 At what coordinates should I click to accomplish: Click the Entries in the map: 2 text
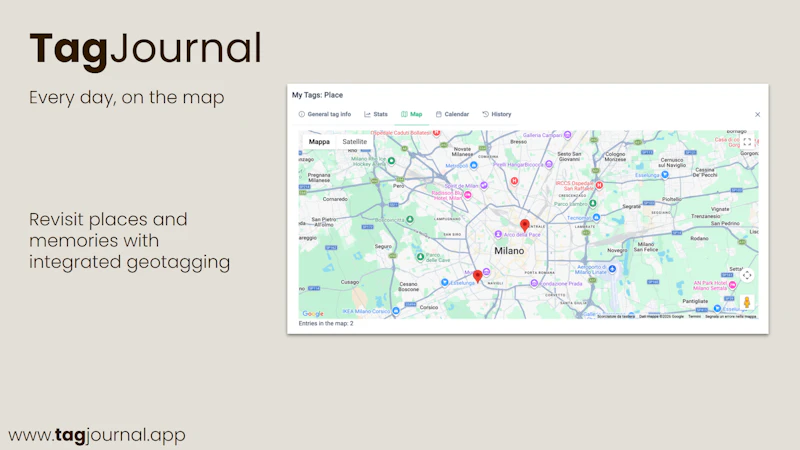point(326,323)
